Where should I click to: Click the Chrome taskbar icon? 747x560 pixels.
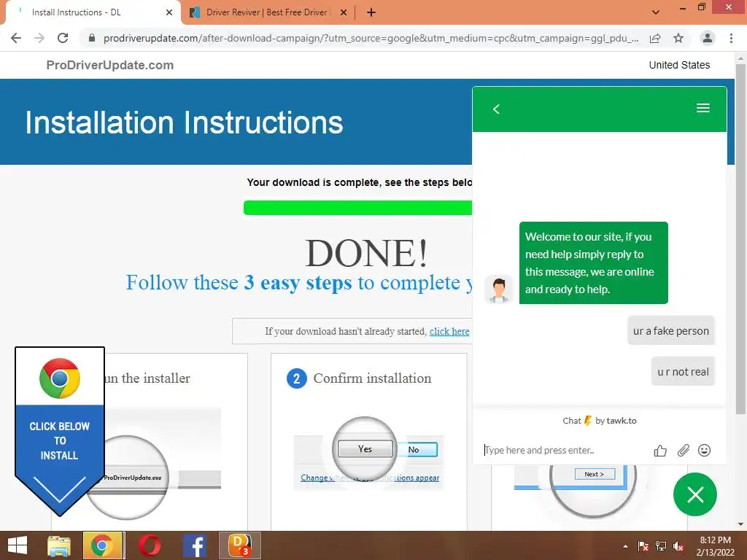click(x=104, y=545)
